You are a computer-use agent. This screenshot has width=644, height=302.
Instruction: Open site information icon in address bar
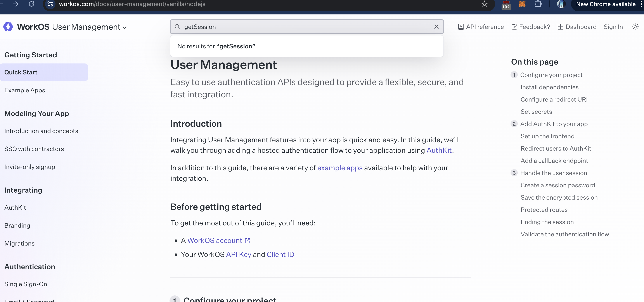[50, 4]
